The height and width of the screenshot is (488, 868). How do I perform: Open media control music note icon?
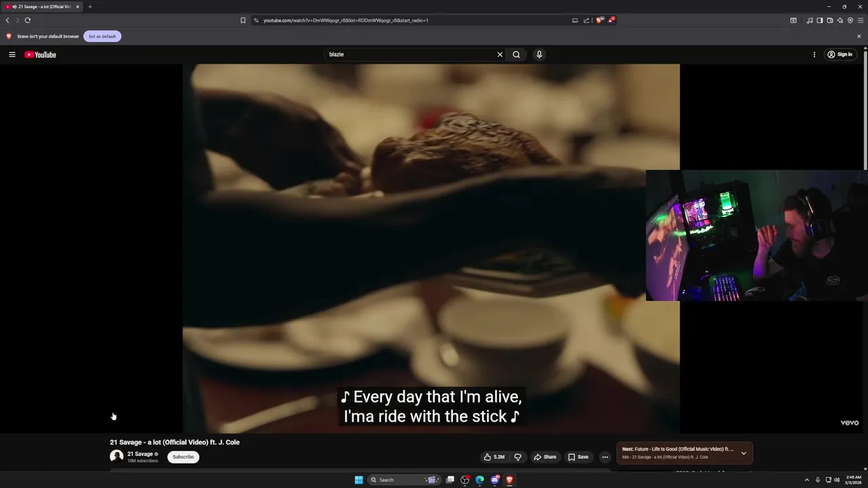[x=810, y=20]
